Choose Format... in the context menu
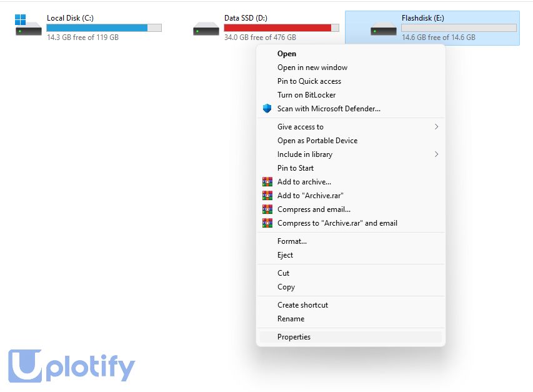This screenshot has height=392, width=533. pos(292,241)
